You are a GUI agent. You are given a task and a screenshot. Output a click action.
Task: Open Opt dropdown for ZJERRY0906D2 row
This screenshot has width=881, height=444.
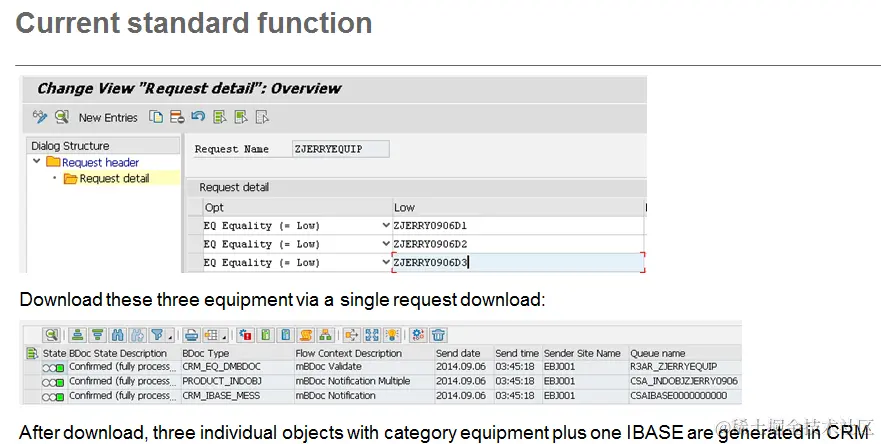385,244
